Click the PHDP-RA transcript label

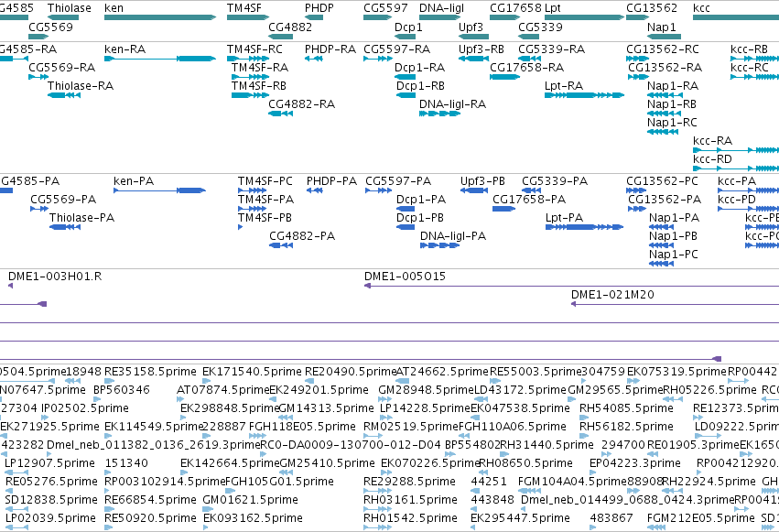pyautogui.click(x=330, y=49)
